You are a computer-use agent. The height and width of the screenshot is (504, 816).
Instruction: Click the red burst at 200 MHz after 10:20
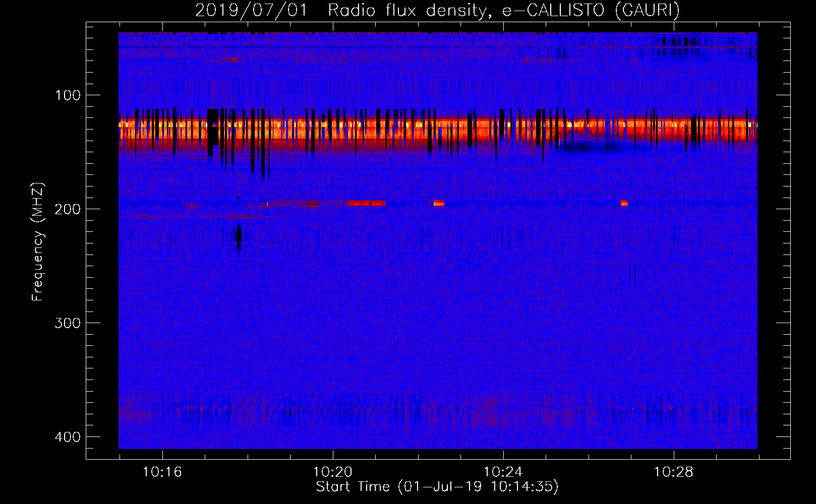(366, 203)
